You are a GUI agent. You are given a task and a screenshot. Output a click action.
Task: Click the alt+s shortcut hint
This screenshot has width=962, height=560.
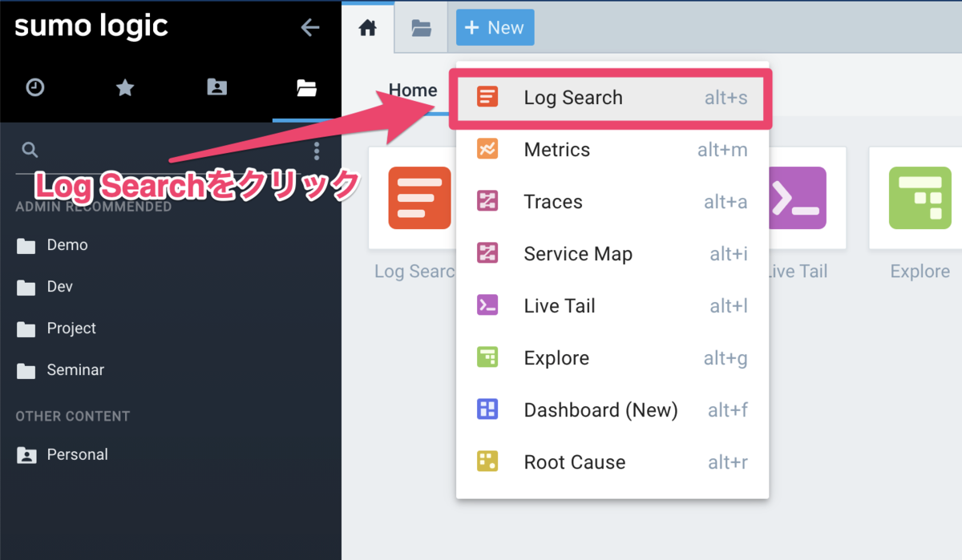(x=726, y=98)
